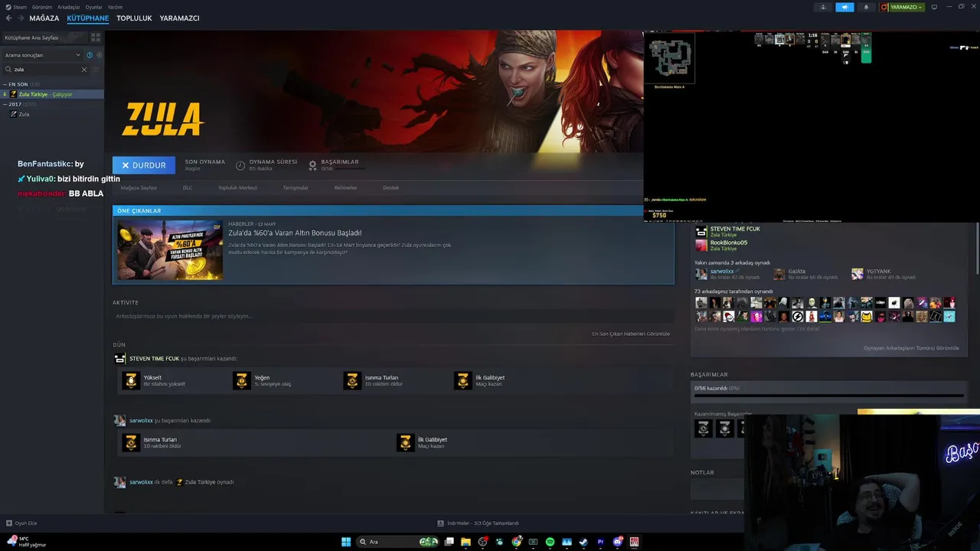The height and width of the screenshot is (551, 980).
Task: Click the ready-to-play filter icon
Action: point(99,55)
